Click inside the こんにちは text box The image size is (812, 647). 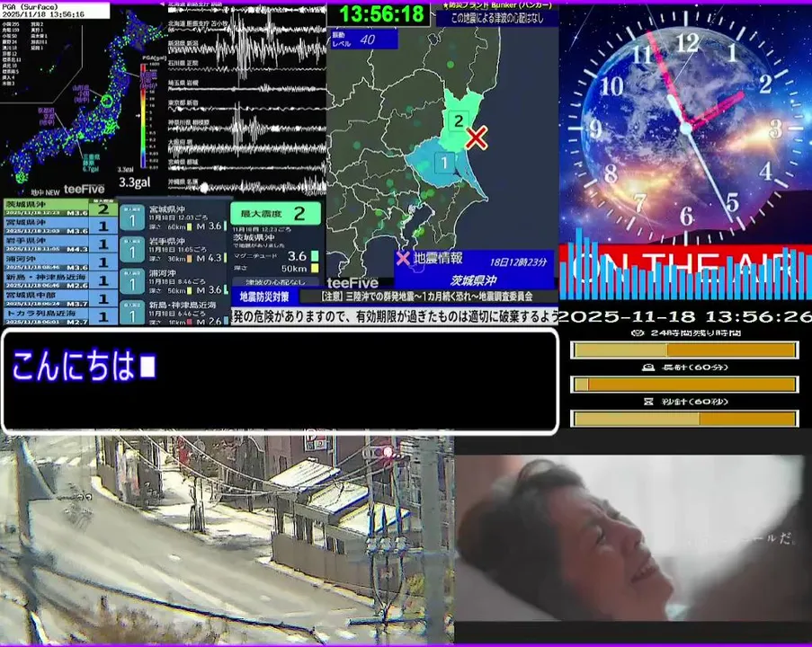(281, 381)
